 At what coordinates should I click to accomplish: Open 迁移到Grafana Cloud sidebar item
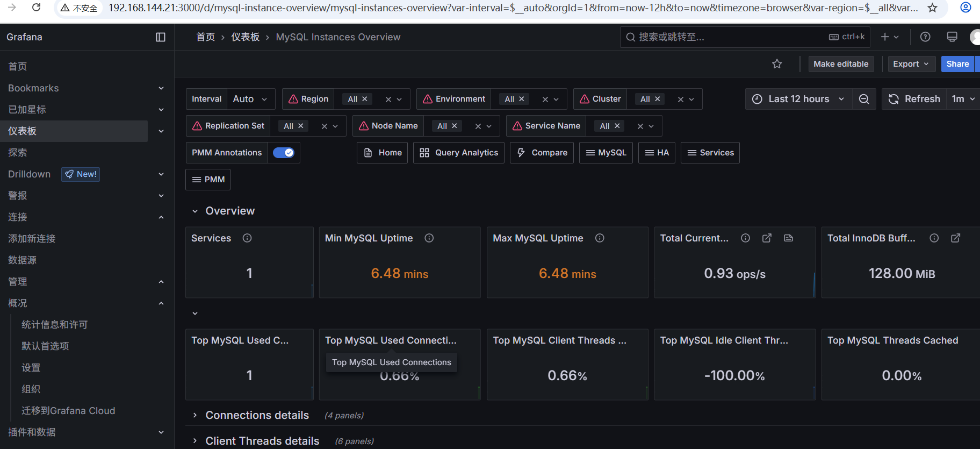point(68,411)
